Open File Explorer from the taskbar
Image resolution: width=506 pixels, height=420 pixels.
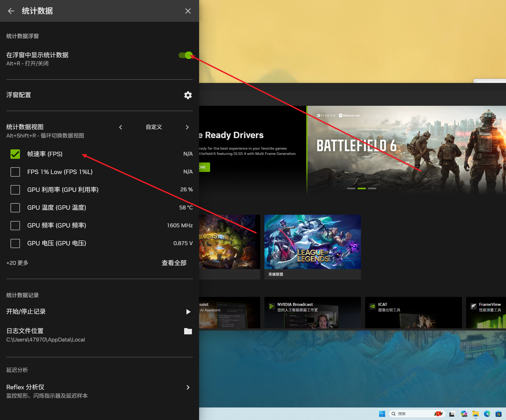[475, 414]
